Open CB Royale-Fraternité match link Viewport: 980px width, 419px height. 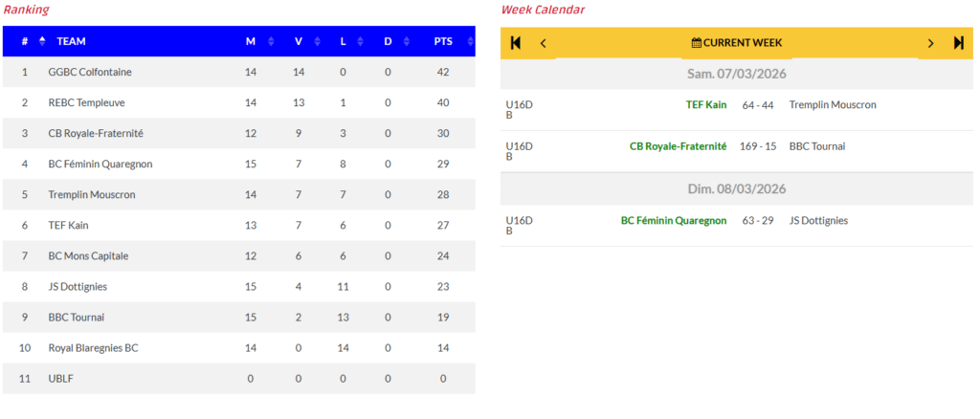pos(678,146)
